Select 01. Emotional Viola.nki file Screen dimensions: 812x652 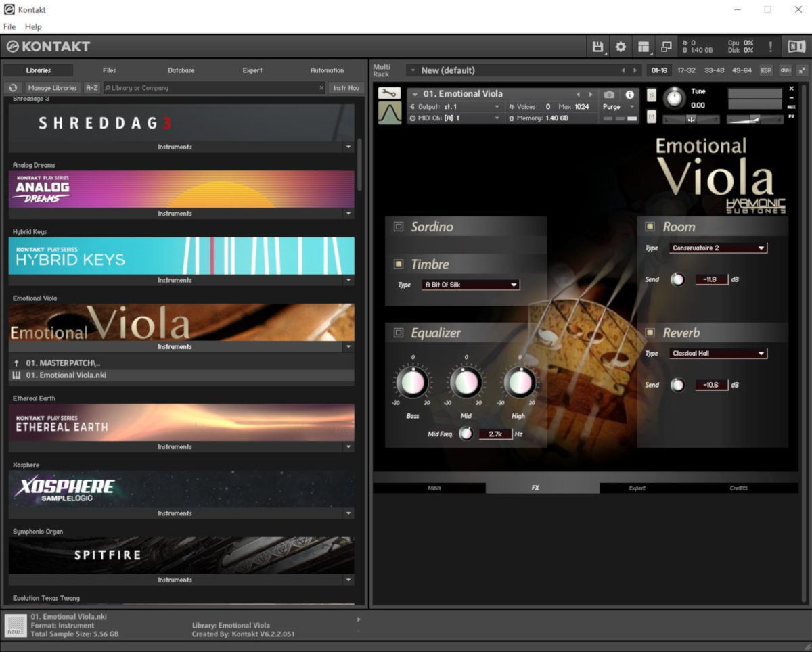(x=181, y=375)
